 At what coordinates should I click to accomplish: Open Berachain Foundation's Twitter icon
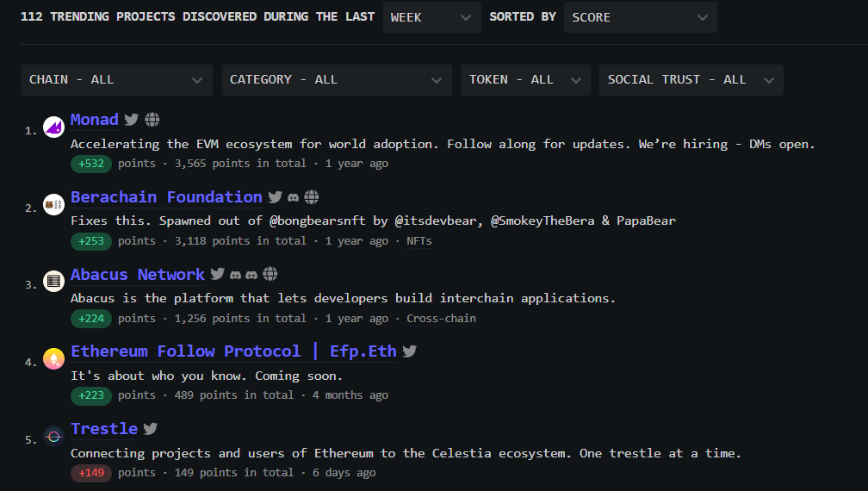pyautogui.click(x=276, y=197)
